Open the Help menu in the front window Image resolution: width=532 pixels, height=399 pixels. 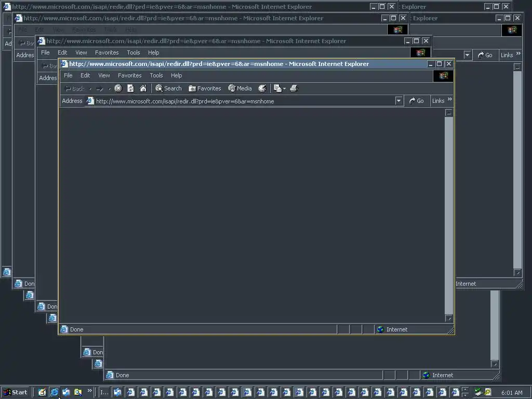[x=177, y=75]
